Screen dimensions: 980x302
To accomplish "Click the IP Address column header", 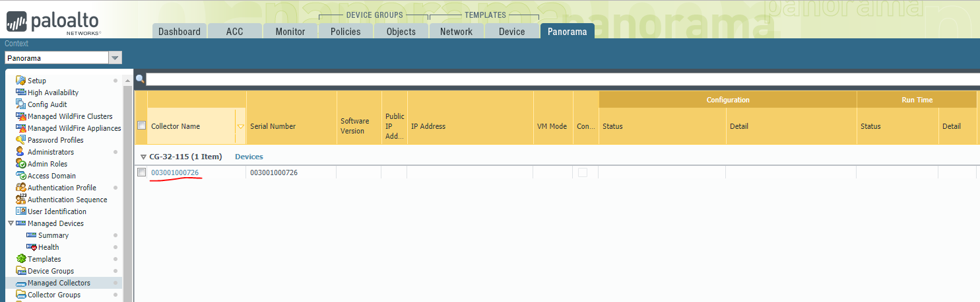I will pyautogui.click(x=470, y=126).
